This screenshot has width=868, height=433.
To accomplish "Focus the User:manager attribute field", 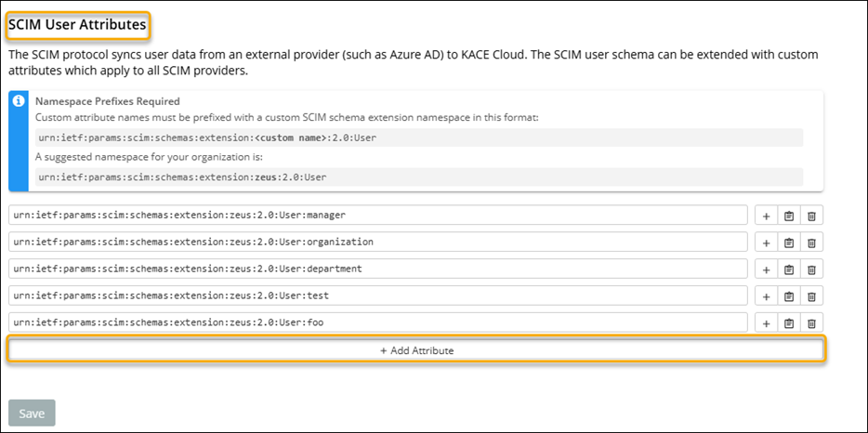I will pos(376,216).
